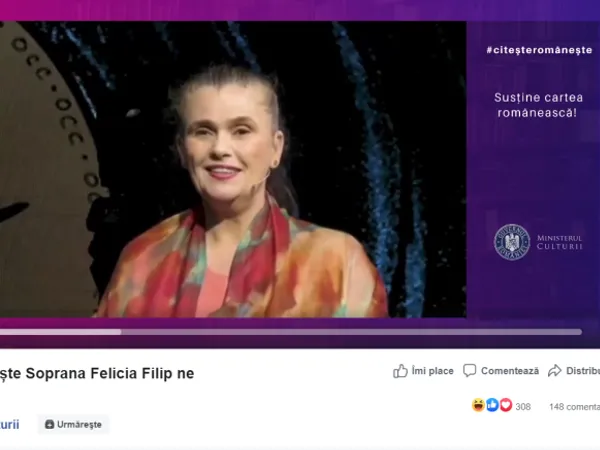Click the thumbs-up Îmi place icon
This screenshot has height=450, width=600.
point(400,371)
